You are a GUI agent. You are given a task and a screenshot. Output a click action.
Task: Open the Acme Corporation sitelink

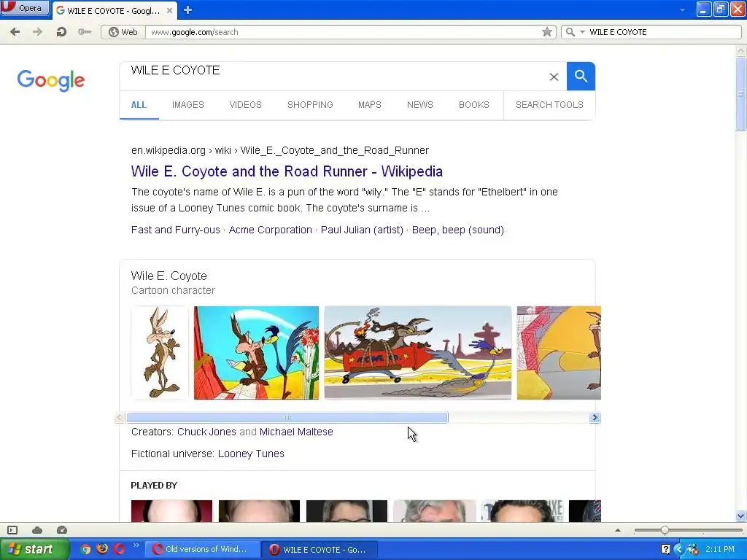coord(270,230)
